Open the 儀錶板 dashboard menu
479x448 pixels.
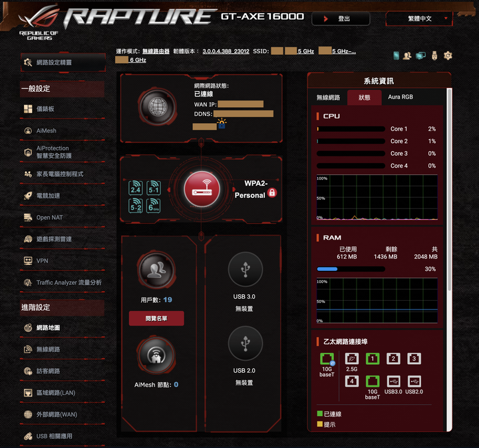coord(63,109)
